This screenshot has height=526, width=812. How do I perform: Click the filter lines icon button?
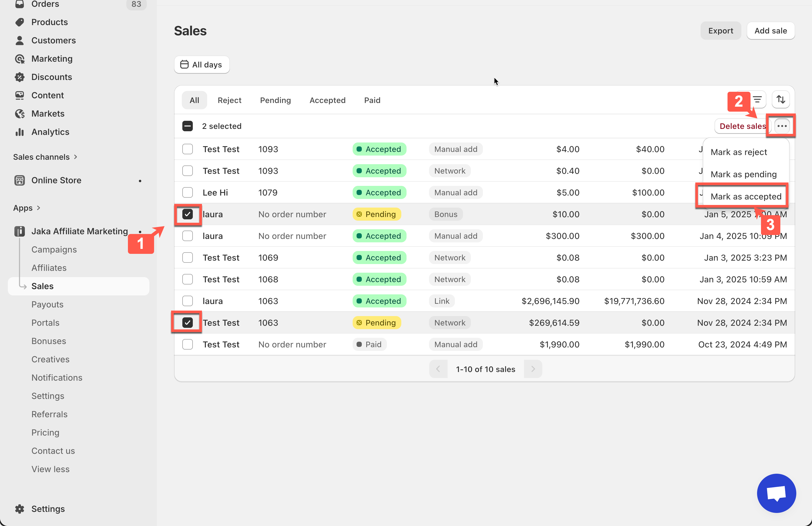click(x=757, y=100)
